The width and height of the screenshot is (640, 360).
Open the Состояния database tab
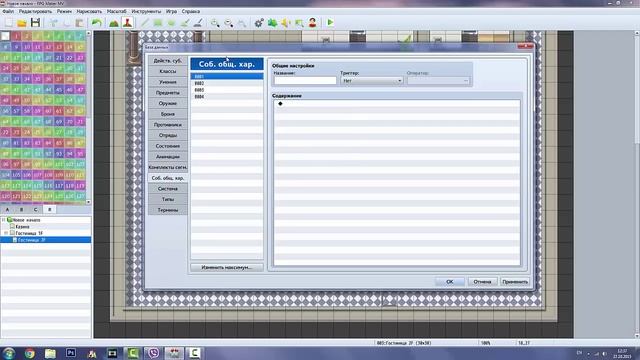click(x=168, y=146)
